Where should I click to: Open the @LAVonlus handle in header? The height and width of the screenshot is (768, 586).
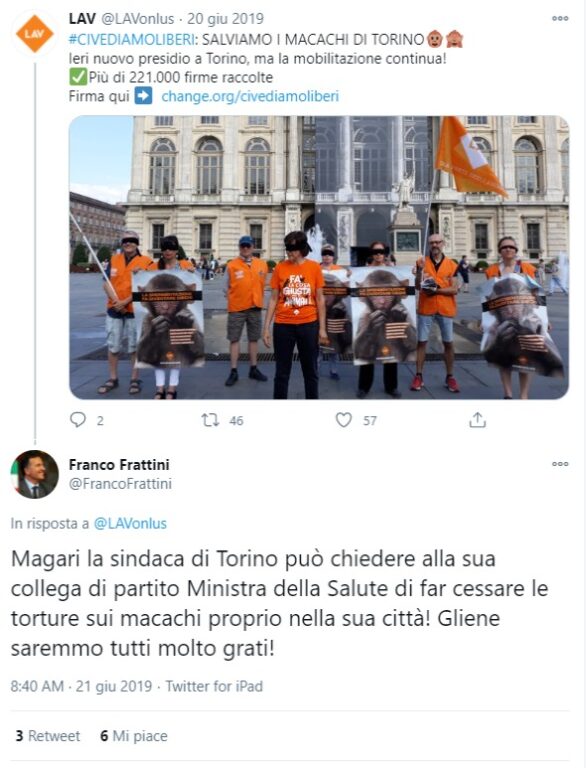[x=137, y=19]
